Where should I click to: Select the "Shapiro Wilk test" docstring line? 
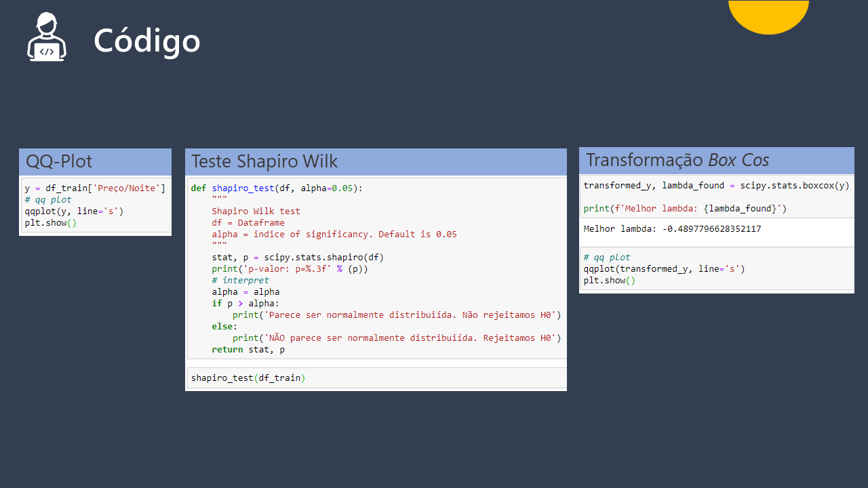pyautogui.click(x=256, y=211)
